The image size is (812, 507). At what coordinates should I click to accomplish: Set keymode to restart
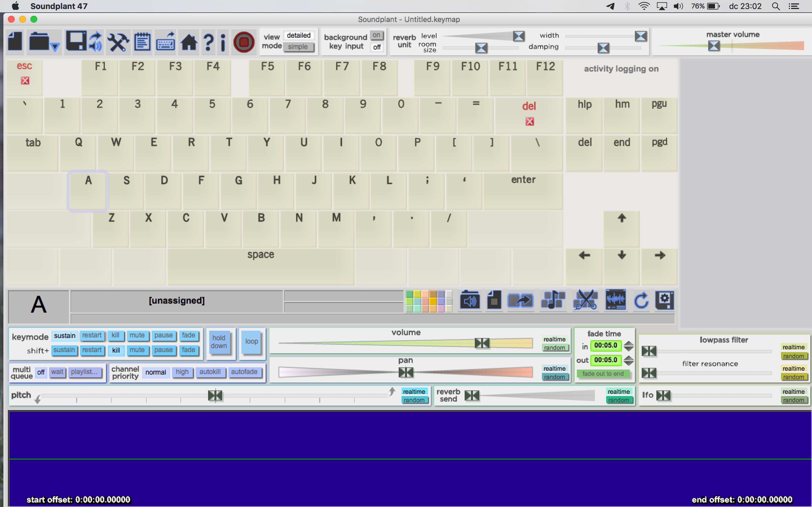pos(92,335)
